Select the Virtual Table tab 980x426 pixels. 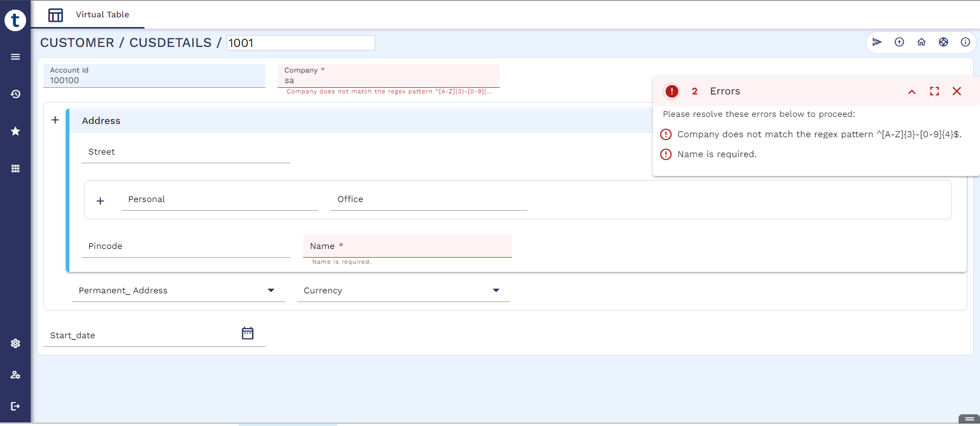point(88,15)
